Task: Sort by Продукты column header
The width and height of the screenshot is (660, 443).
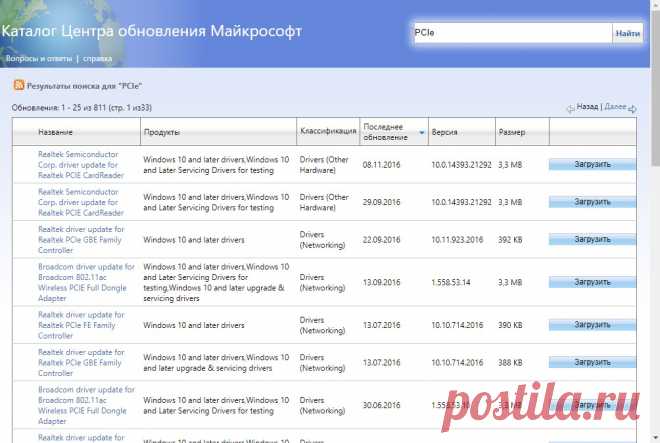Action: [x=162, y=132]
